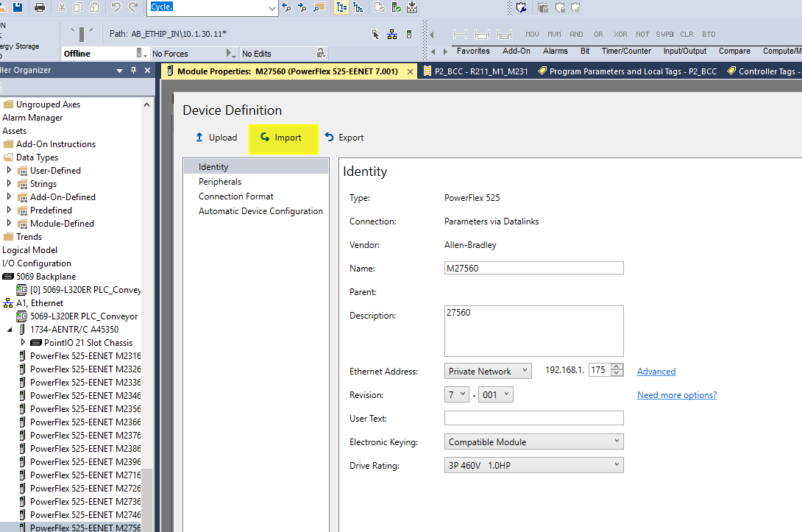Image resolution: width=802 pixels, height=532 pixels.
Task: Expand the User-Defined data types node
Action: coord(9,170)
